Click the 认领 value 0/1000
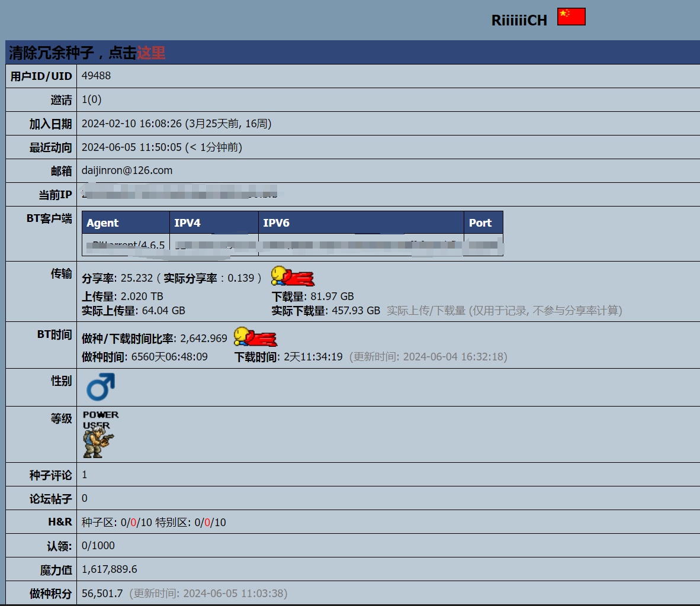The height and width of the screenshot is (606, 700). pyautogui.click(x=98, y=546)
